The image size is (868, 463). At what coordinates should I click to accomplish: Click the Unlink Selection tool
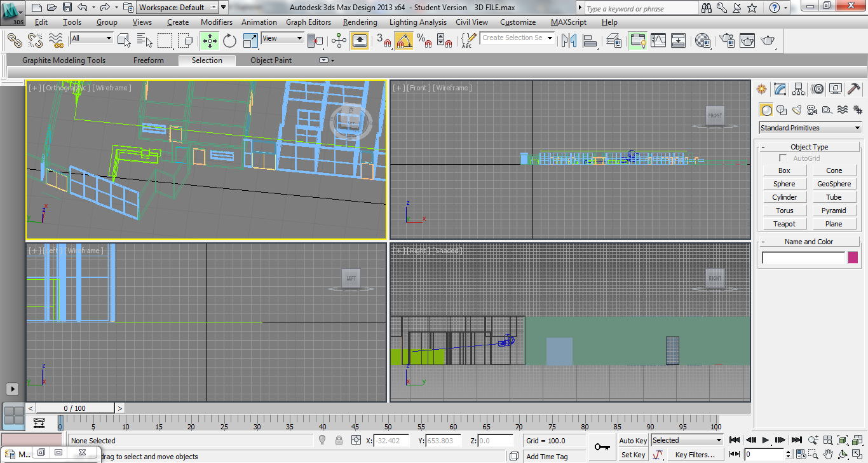(36, 41)
